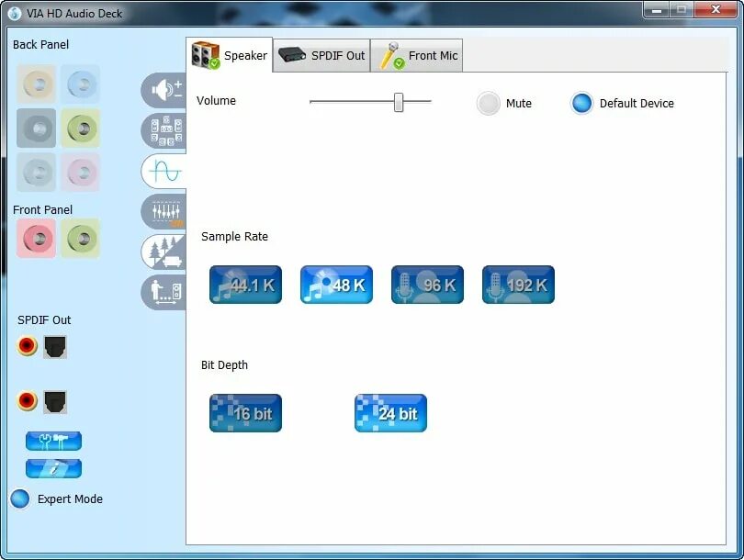Select the 44.1 K sample rate
744x560 pixels.
point(245,285)
